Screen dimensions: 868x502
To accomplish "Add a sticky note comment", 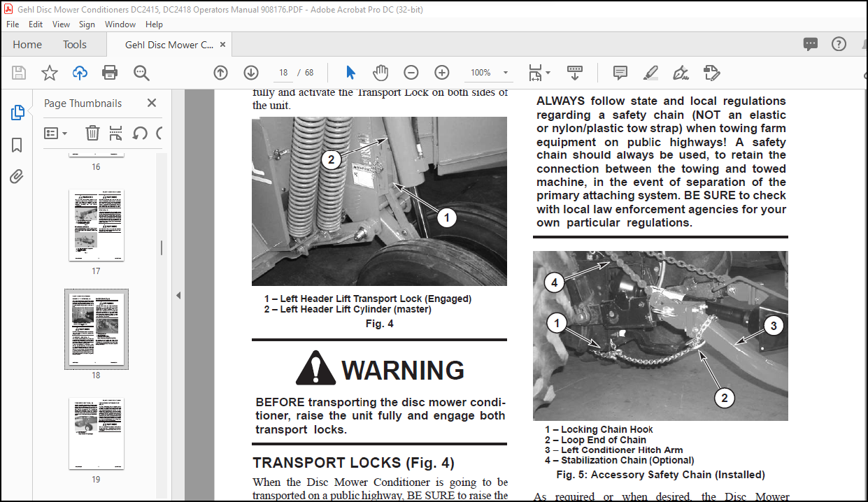I will click(620, 73).
